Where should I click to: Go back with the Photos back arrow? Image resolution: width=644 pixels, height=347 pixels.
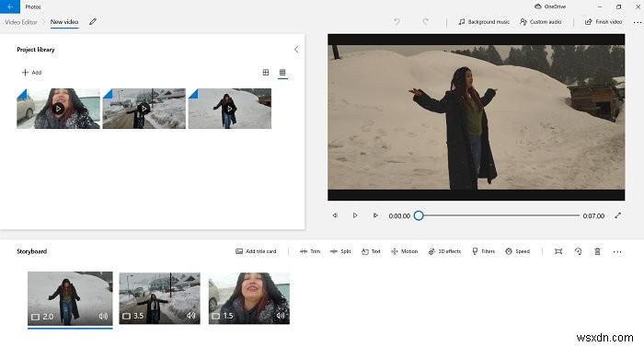[10, 6]
